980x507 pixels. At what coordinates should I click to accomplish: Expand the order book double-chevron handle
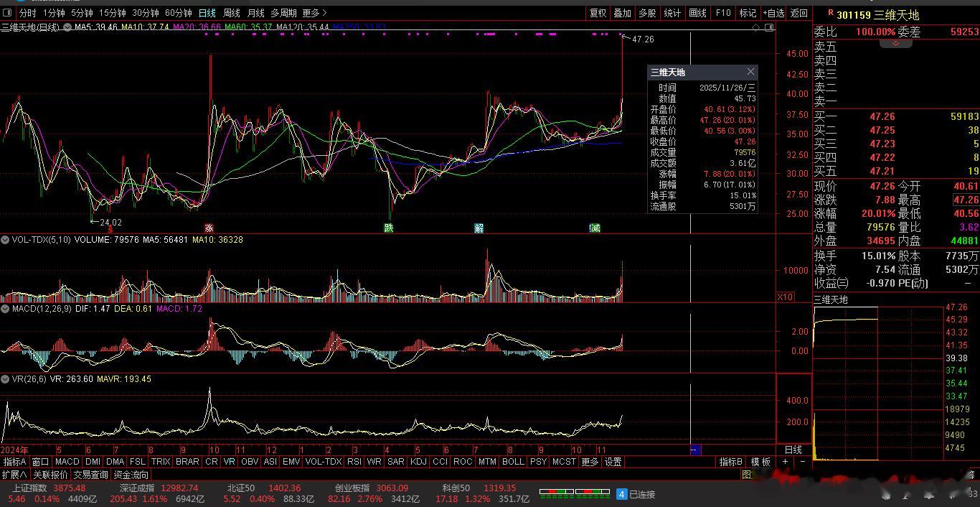(x=895, y=44)
